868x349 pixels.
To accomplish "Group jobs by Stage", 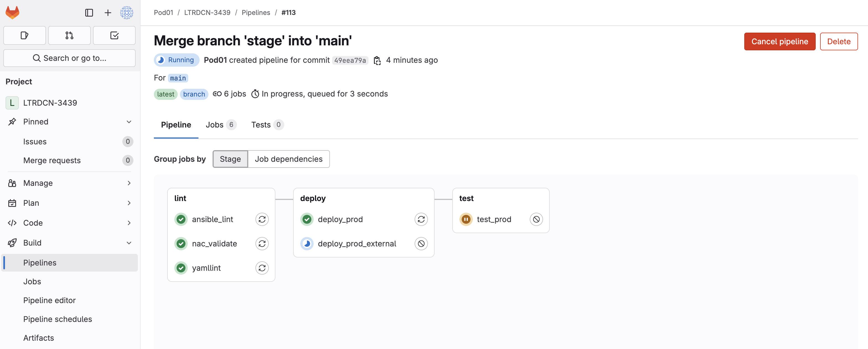I will [230, 159].
